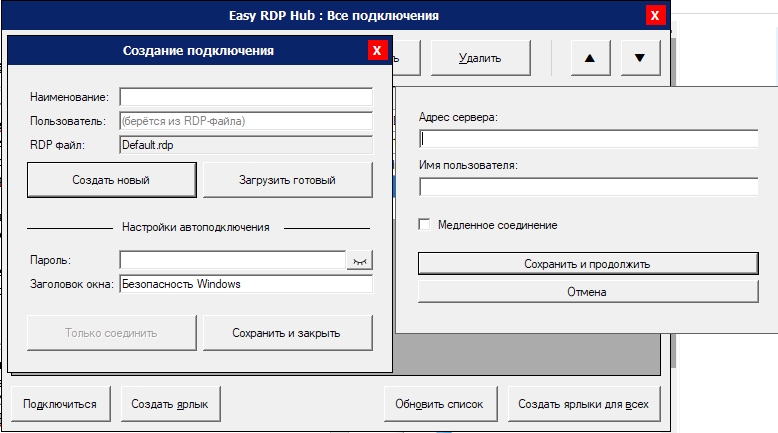The height and width of the screenshot is (433, 778).
Task: Close the Easy RDP Hub window
Action: tap(655, 15)
